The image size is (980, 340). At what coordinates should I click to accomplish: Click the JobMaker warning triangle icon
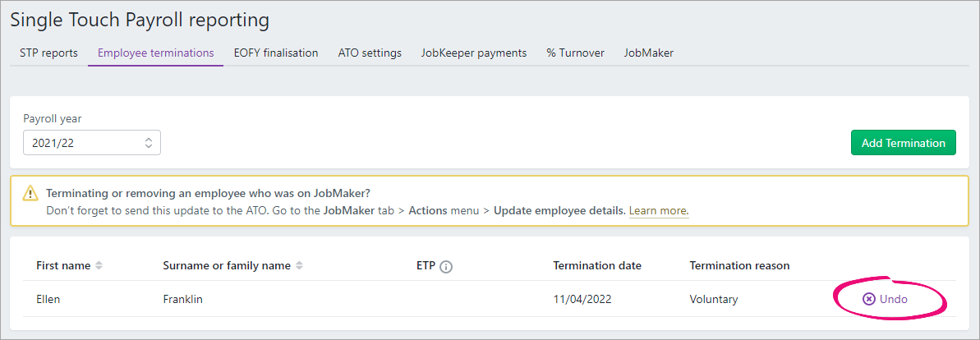pyautogui.click(x=30, y=193)
